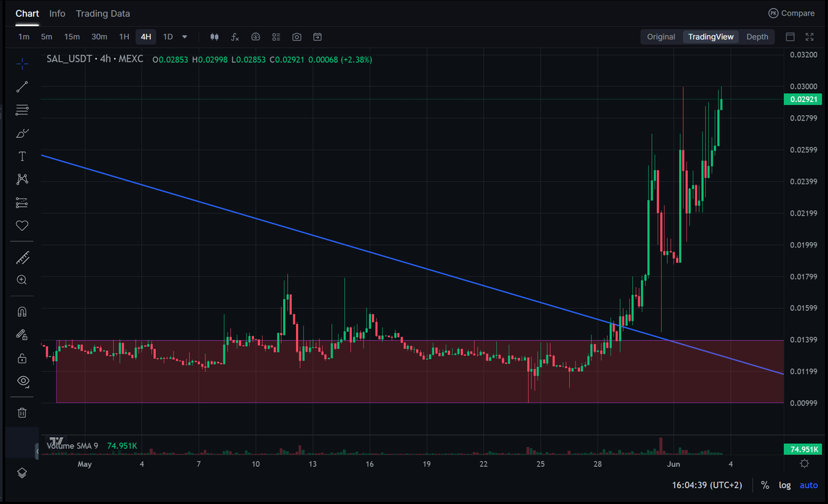
Task: Click the 0.03000 price axis label
Action: [x=802, y=86]
